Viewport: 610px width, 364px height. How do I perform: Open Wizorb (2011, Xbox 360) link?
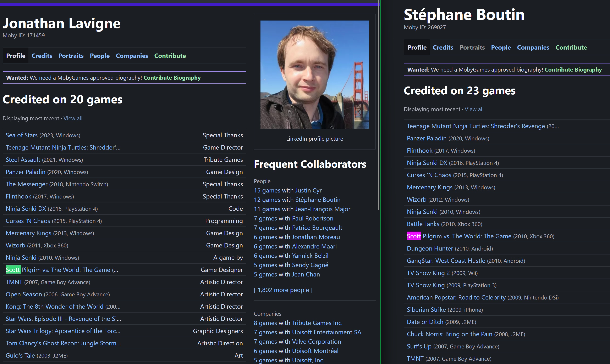[x=15, y=246]
